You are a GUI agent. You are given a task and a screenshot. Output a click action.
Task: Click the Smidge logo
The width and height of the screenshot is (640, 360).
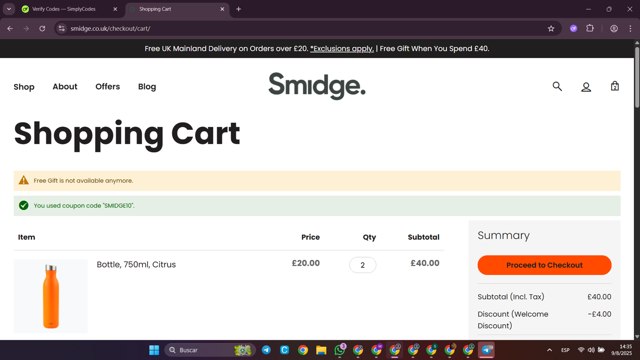click(317, 86)
